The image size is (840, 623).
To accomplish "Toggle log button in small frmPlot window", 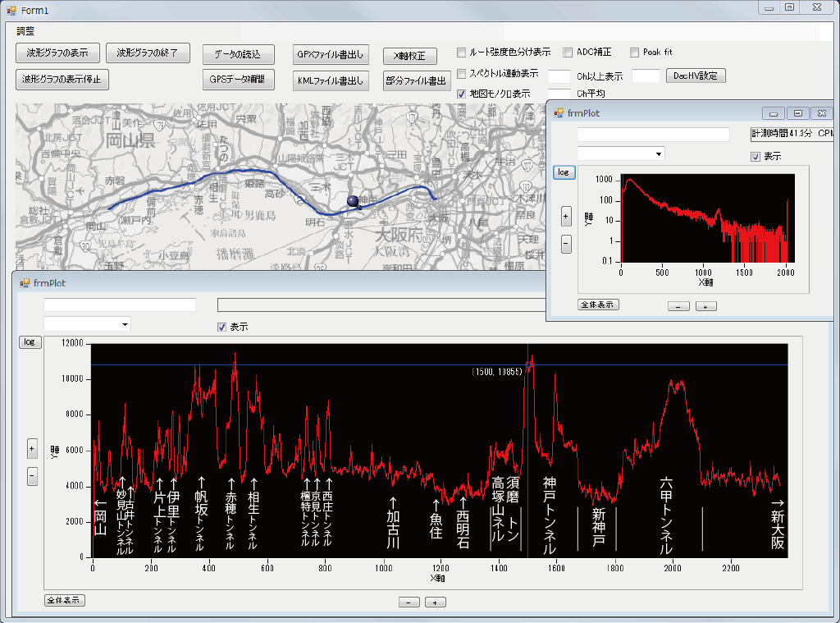I will point(564,172).
